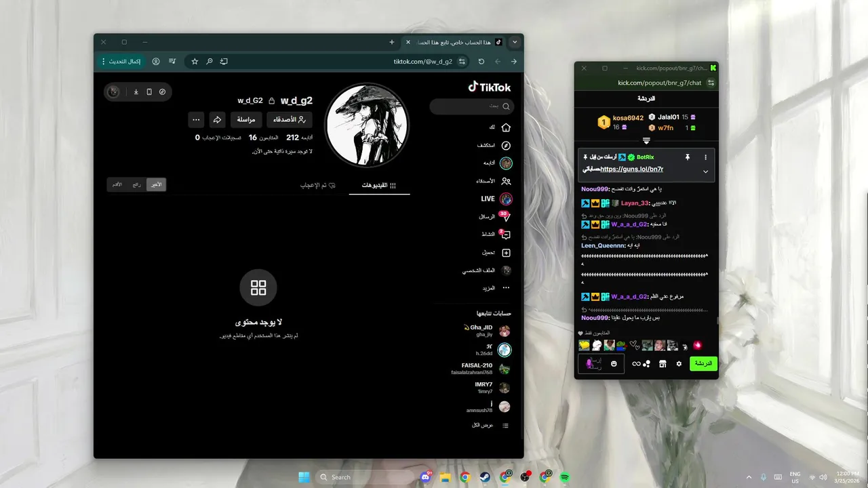Select the Latest sort option (الأخير)
The width and height of the screenshot is (868, 488).
pyautogui.click(x=156, y=184)
